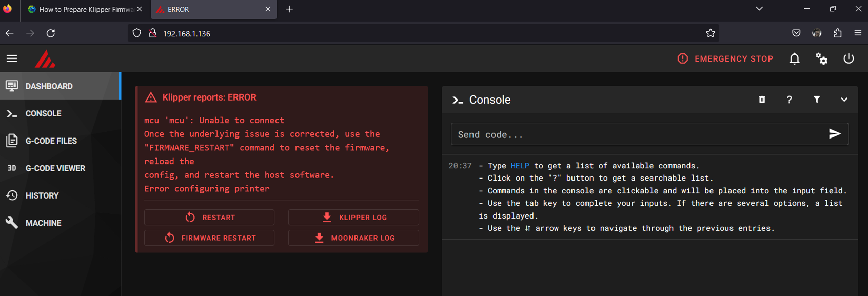This screenshot has height=296, width=868.
Task: Click the "mcu 'mcu': Unable to connect" line
Action: coord(214,120)
